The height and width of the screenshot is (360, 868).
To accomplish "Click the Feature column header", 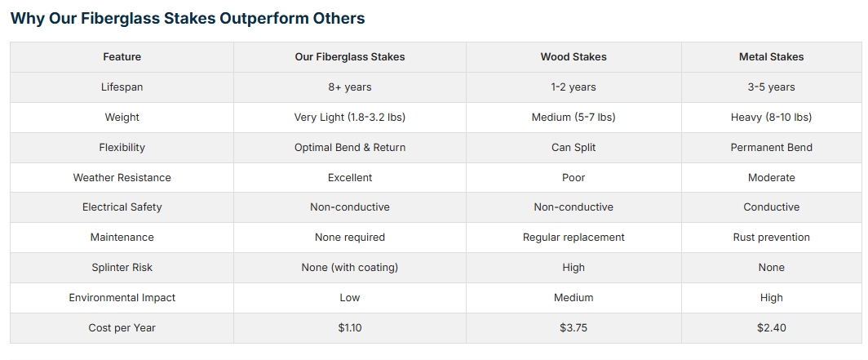I will click(x=122, y=57).
